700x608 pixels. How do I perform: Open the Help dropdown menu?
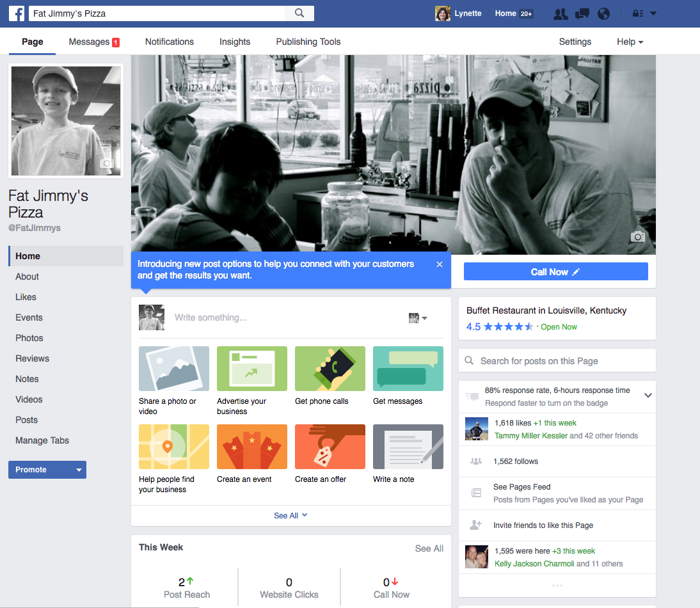click(x=630, y=42)
